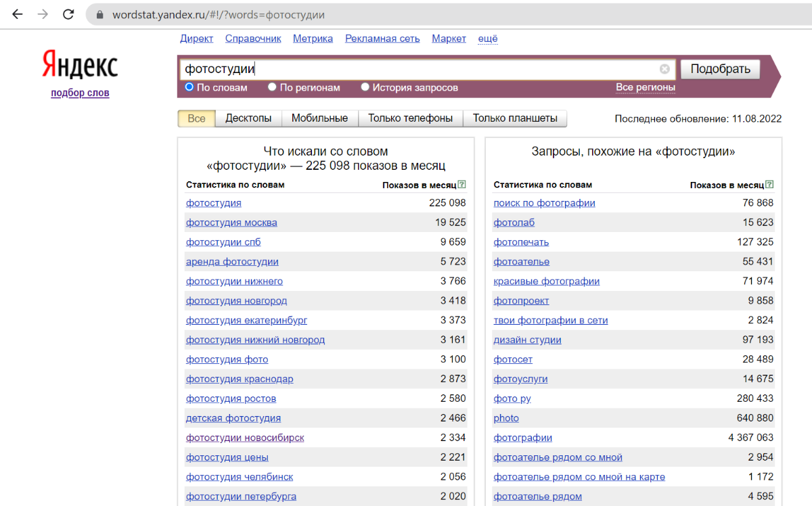
Task: Open the «фотостудия цены» keyword link
Action: pos(227,457)
